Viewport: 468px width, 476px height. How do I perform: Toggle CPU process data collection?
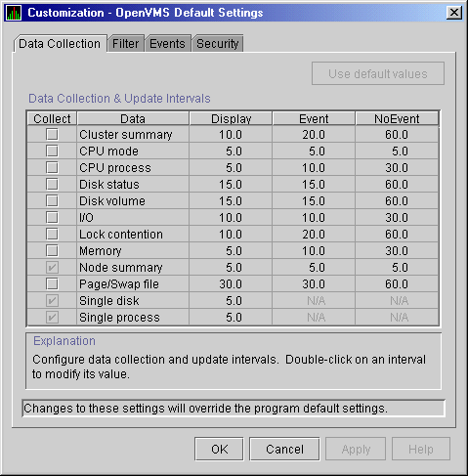[x=52, y=167]
